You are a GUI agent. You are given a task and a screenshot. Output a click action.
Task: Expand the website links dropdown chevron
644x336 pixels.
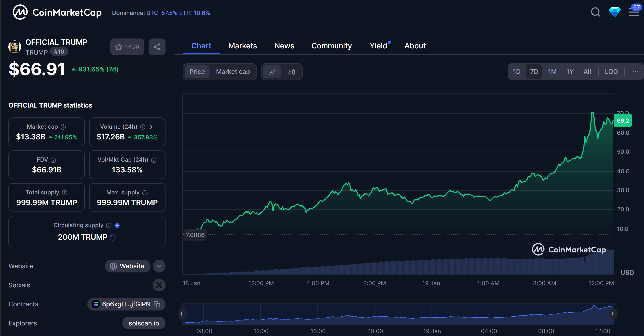(159, 266)
